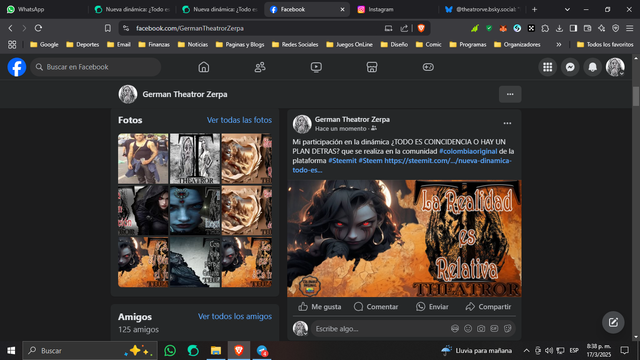This screenshot has height=360, width=640.
Task: Open the photo of man in black tank top
Action: pyautogui.click(x=143, y=158)
